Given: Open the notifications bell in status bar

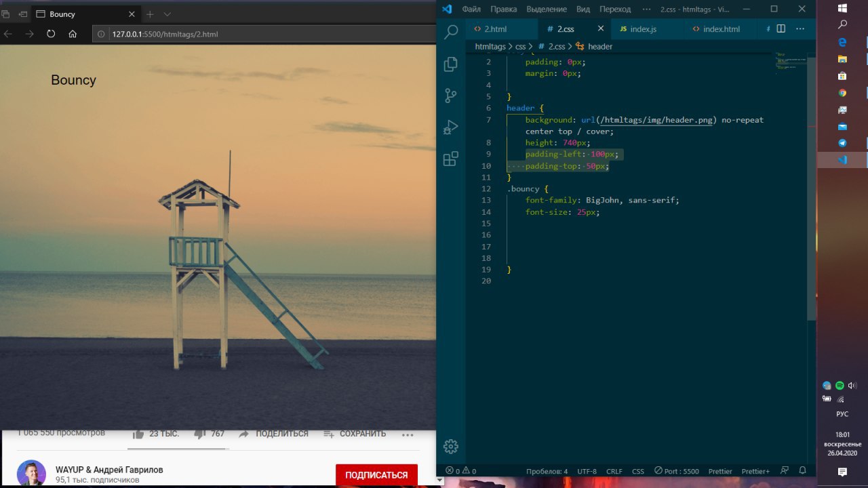Looking at the screenshot, I should pyautogui.click(x=803, y=470).
